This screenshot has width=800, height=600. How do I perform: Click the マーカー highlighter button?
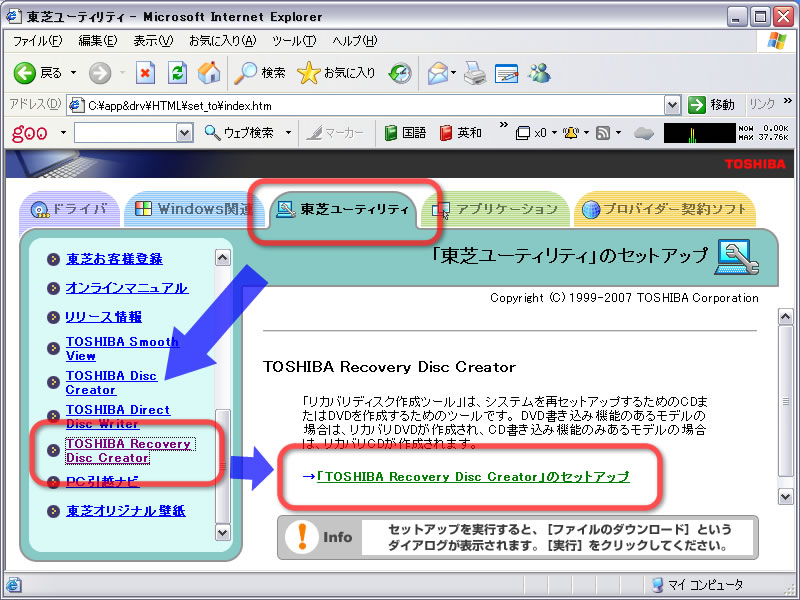pyautogui.click(x=335, y=133)
